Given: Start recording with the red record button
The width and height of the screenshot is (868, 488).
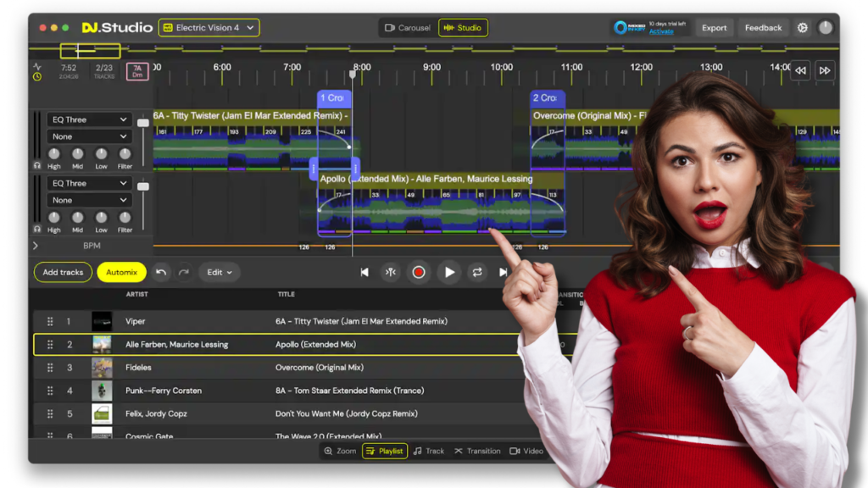Looking at the screenshot, I should 419,272.
